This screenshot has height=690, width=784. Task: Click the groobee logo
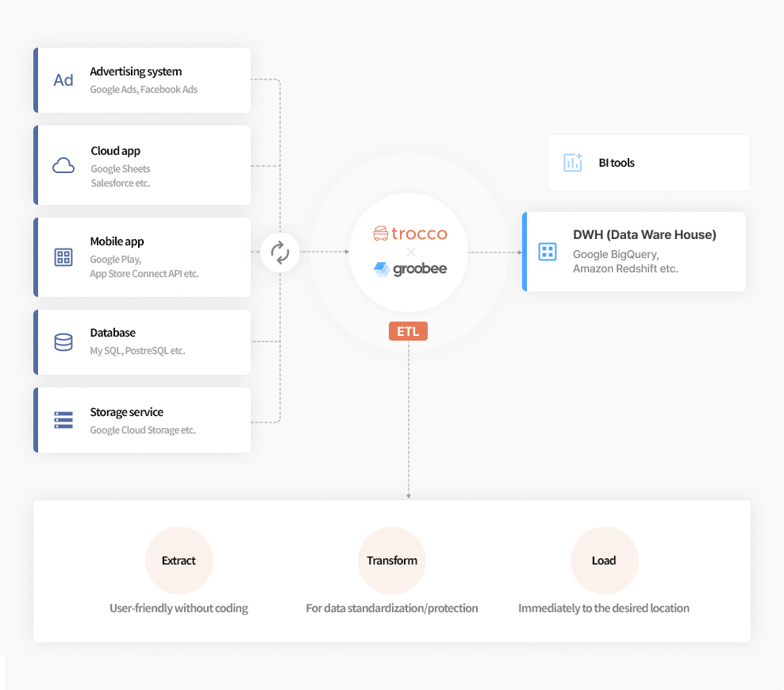pos(410,268)
